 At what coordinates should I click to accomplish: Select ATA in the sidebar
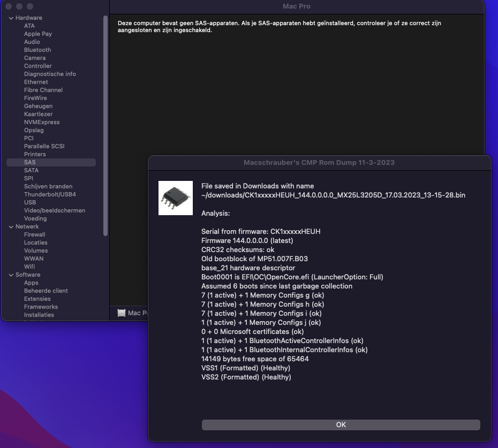[29, 26]
